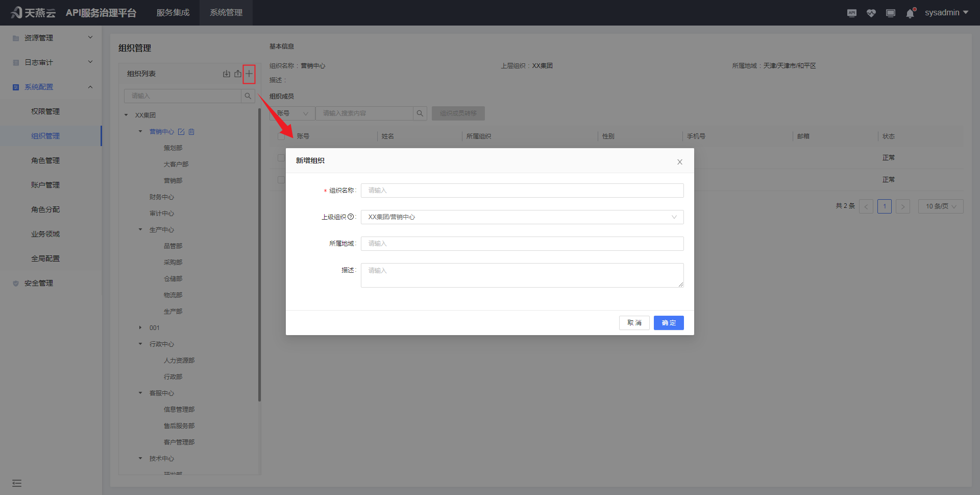Click the 组织名称 input field
Viewport: 980px width, 495px height.
522,191
